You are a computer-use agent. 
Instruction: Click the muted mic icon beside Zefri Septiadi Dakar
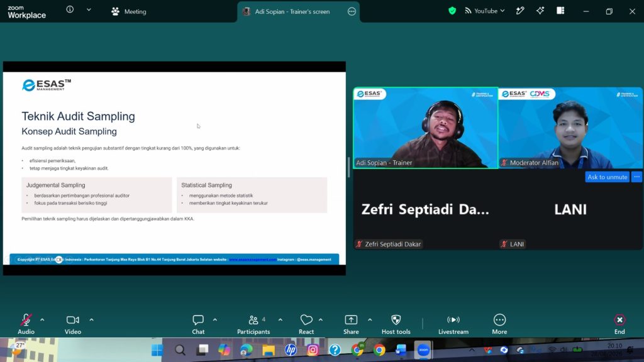[x=359, y=244]
